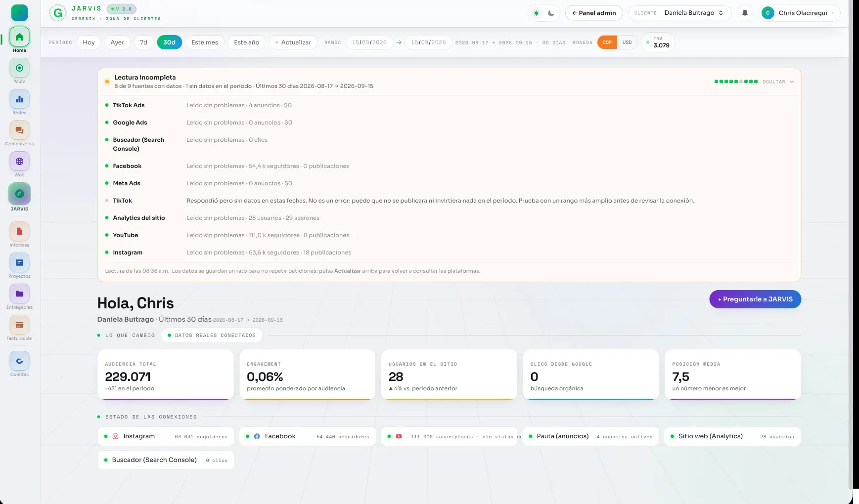Open the Entregables folder icon
This screenshot has height=504, width=859.
(x=19, y=294)
